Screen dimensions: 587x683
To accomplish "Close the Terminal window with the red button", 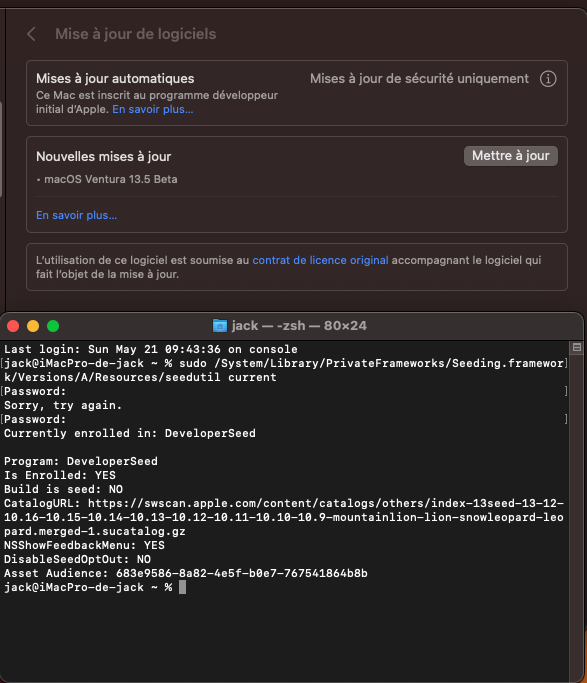I will [13, 326].
